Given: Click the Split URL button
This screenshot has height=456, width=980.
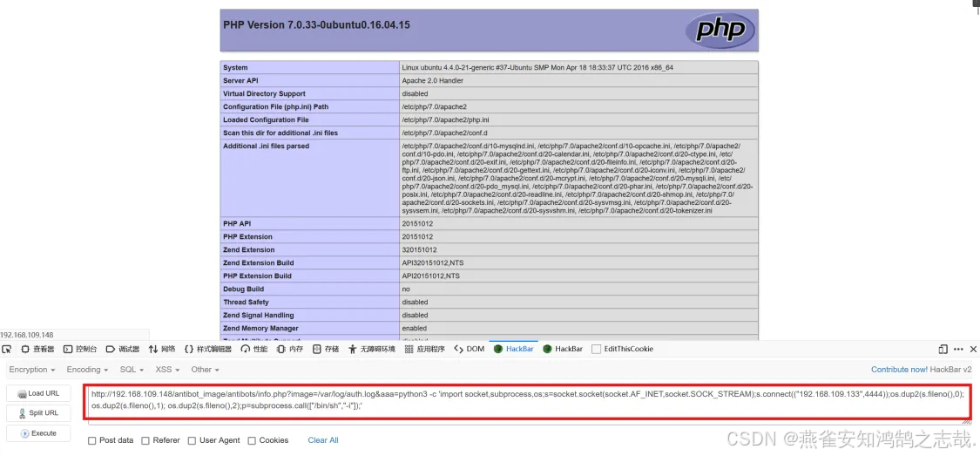Looking at the screenshot, I should click(x=38, y=412).
